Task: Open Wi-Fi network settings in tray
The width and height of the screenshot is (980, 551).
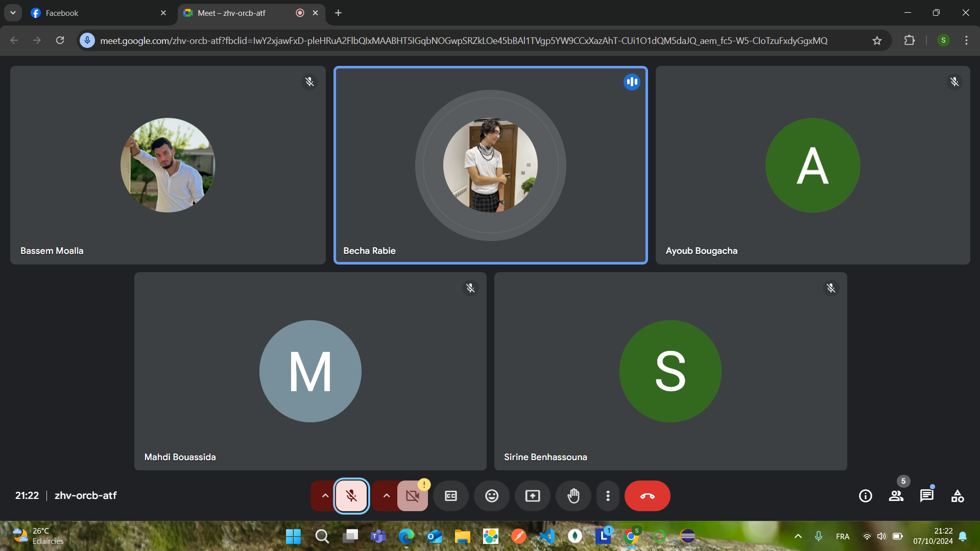Action: (867, 536)
